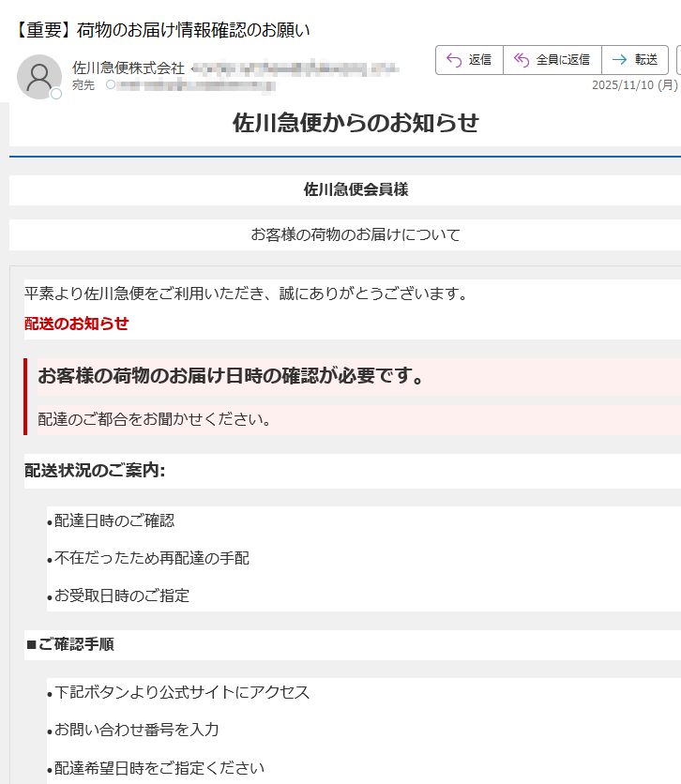Click the red text 配送のお知らせ
The image size is (681, 784).
77,324
